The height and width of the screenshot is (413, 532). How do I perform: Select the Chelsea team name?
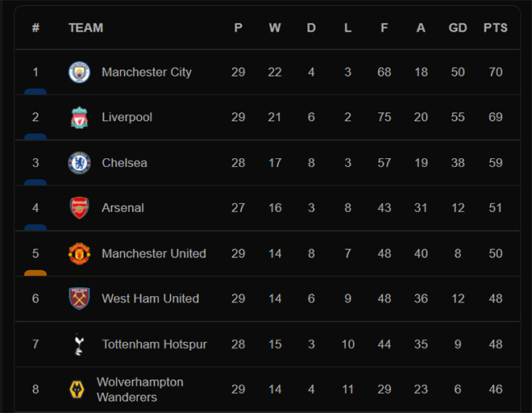click(x=124, y=163)
